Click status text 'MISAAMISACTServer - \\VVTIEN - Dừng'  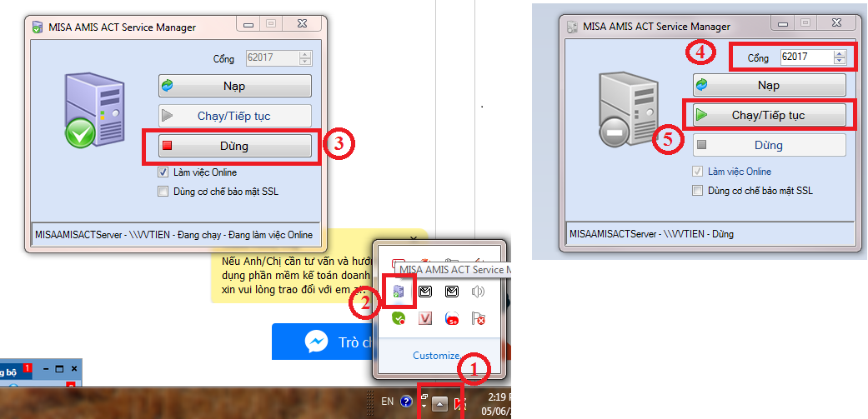click(x=651, y=234)
